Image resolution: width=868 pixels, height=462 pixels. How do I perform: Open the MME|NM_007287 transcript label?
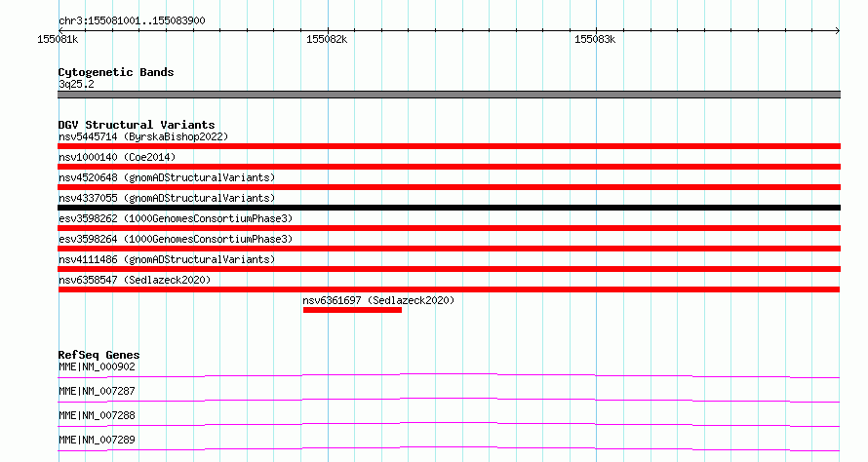pos(97,391)
